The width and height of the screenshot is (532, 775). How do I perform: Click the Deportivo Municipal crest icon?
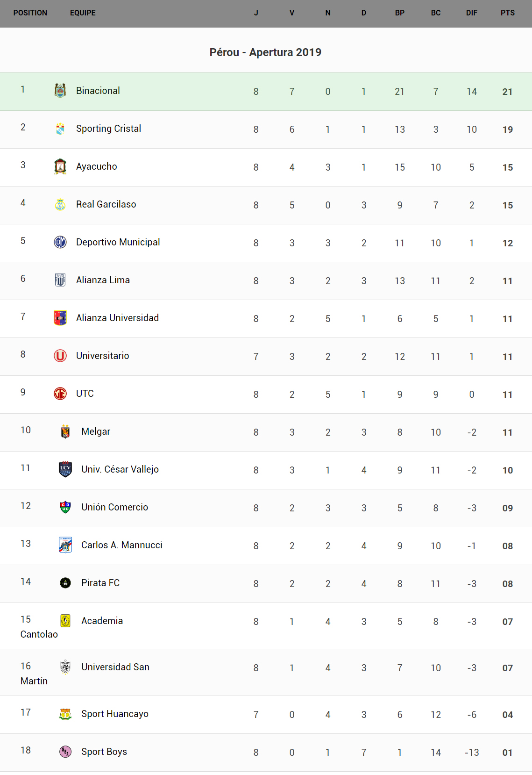tap(60, 242)
